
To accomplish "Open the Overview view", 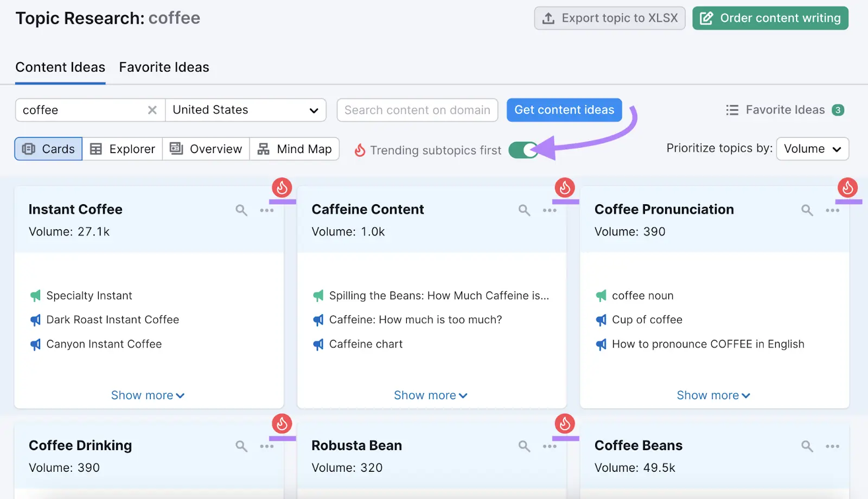I will click(205, 149).
